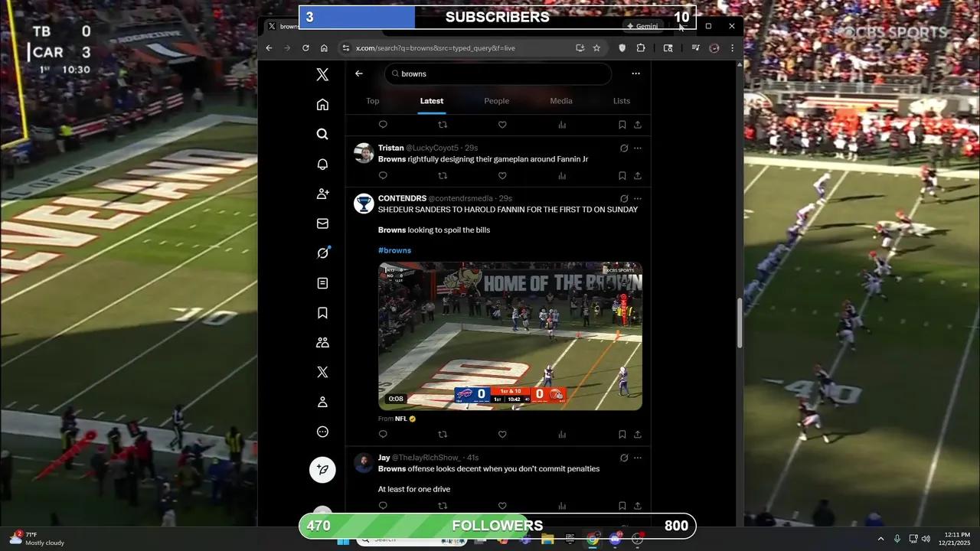Open Grok icon in X sidebar
980x551 pixels.
322,253
